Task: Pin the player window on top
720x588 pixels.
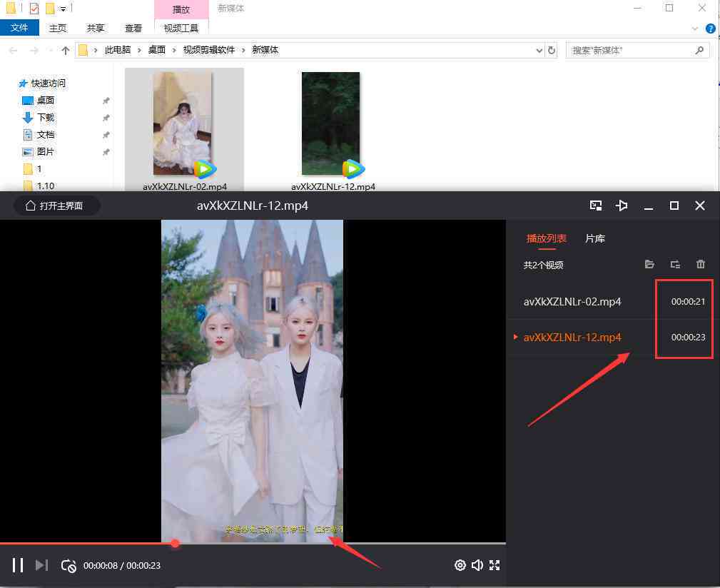Action: coord(622,206)
